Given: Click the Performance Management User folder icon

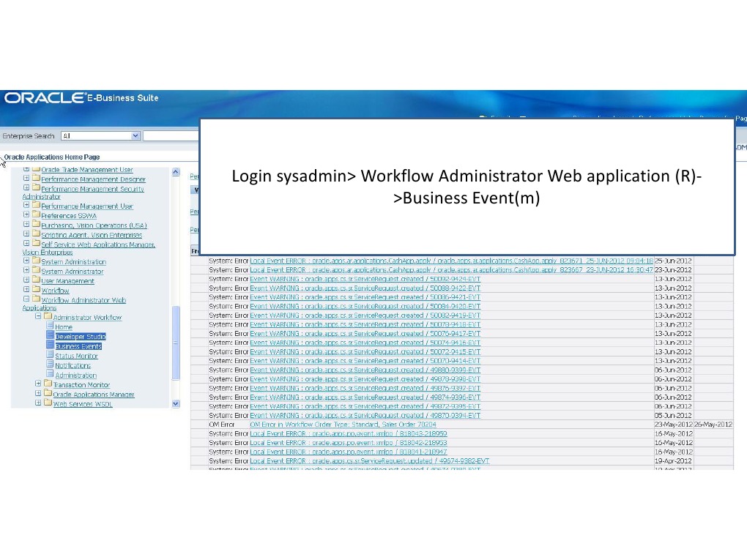Looking at the screenshot, I should point(36,205).
